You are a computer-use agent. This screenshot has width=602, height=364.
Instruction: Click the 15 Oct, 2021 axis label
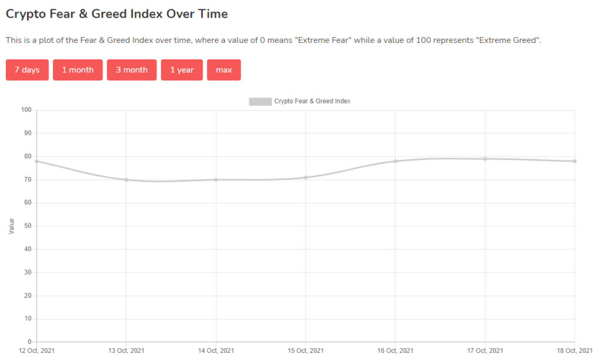pos(306,350)
